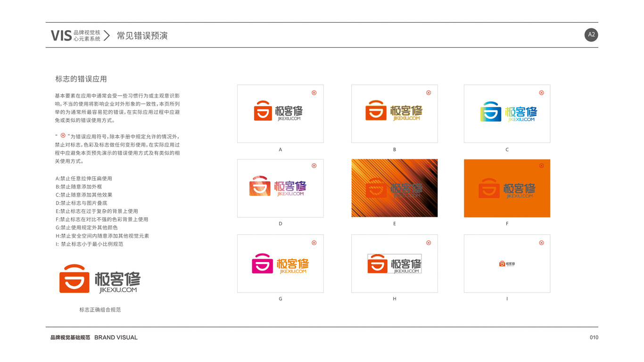
Task: Click the red error mark on orange card F
Action: tap(541, 165)
